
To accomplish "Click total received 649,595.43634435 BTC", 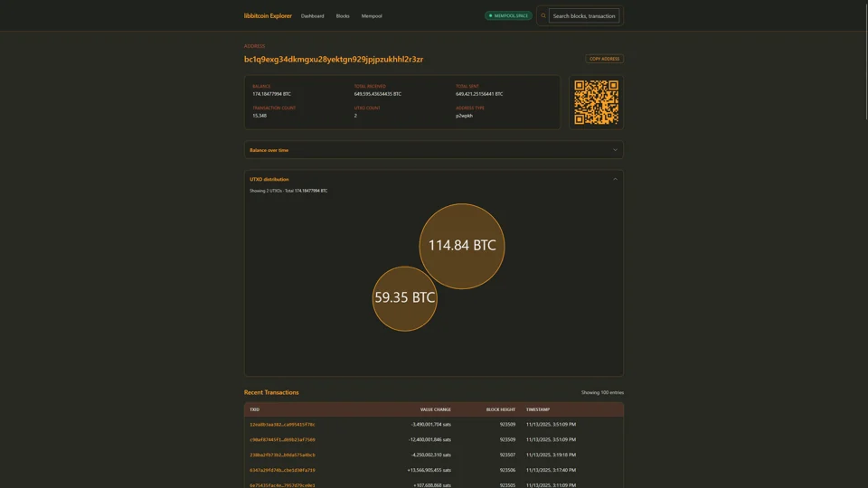I will click(378, 94).
